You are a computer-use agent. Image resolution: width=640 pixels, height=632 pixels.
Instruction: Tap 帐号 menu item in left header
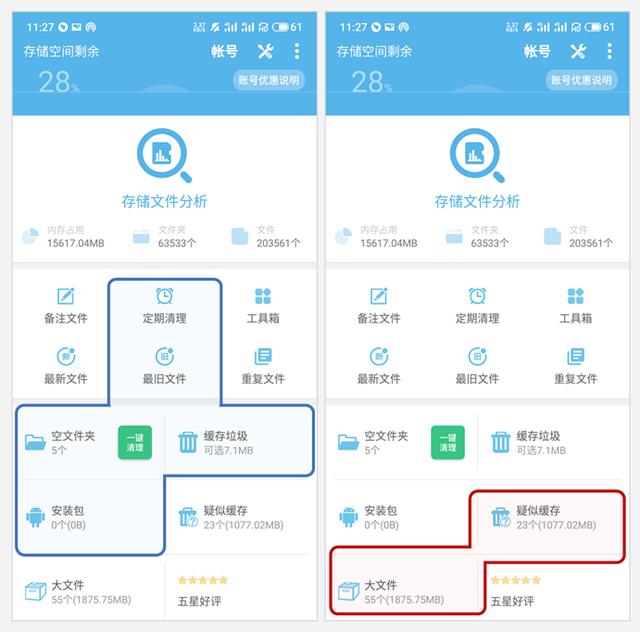pos(224,51)
